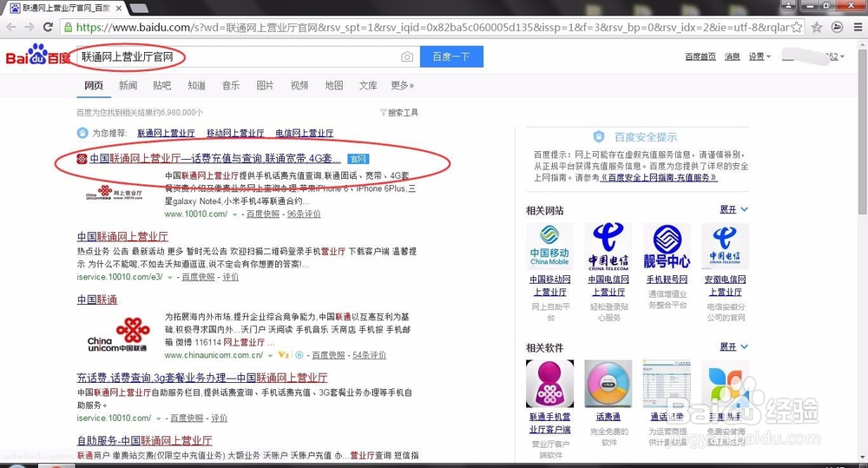Click the China Unicom logo in third result

(118, 334)
